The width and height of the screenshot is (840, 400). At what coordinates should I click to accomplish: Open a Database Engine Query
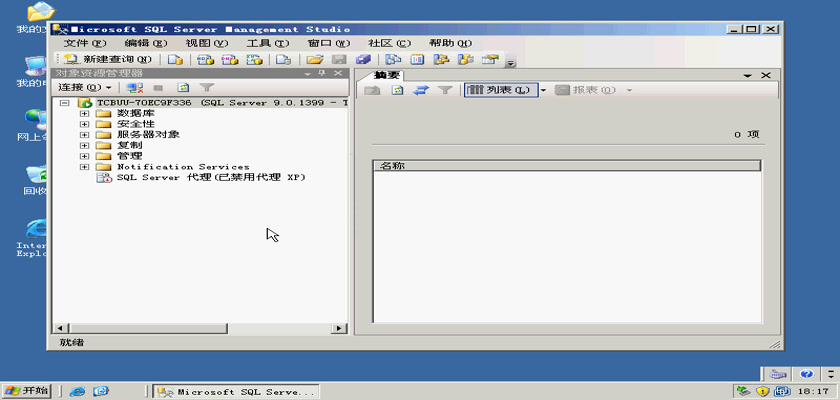pos(175,59)
